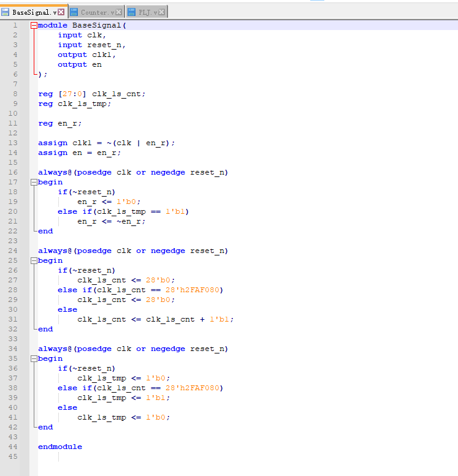Collapse the begin block at line 17
The image size is (458, 476).
34,182
